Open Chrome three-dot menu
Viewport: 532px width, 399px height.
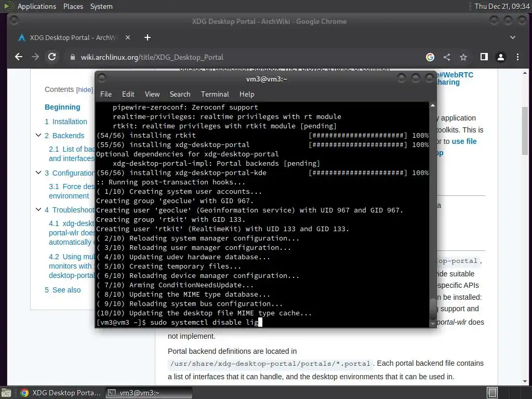(517, 57)
